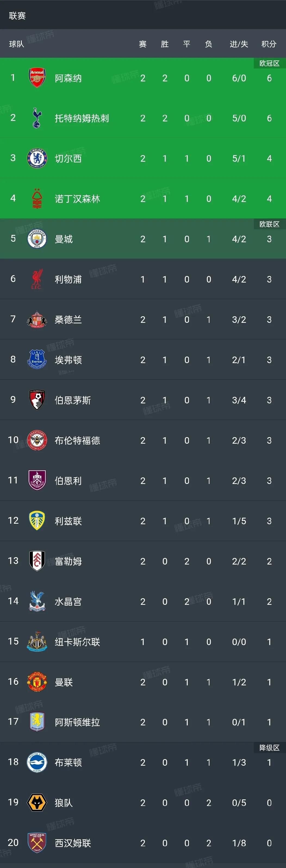Click the 积分 column header
Image resolution: width=286 pixels, height=868 pixels.
(269, 44)
